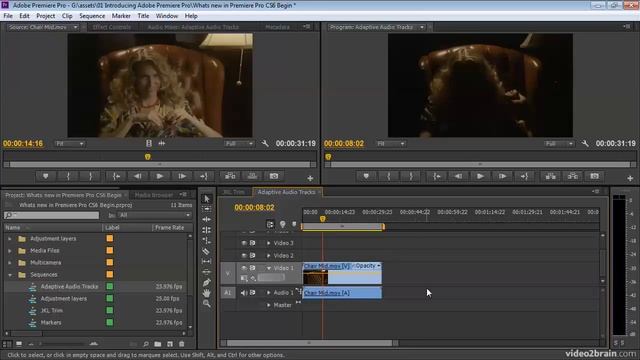Select the Hand tool
This screenshot has width=640, height=360.
[207, 293]
